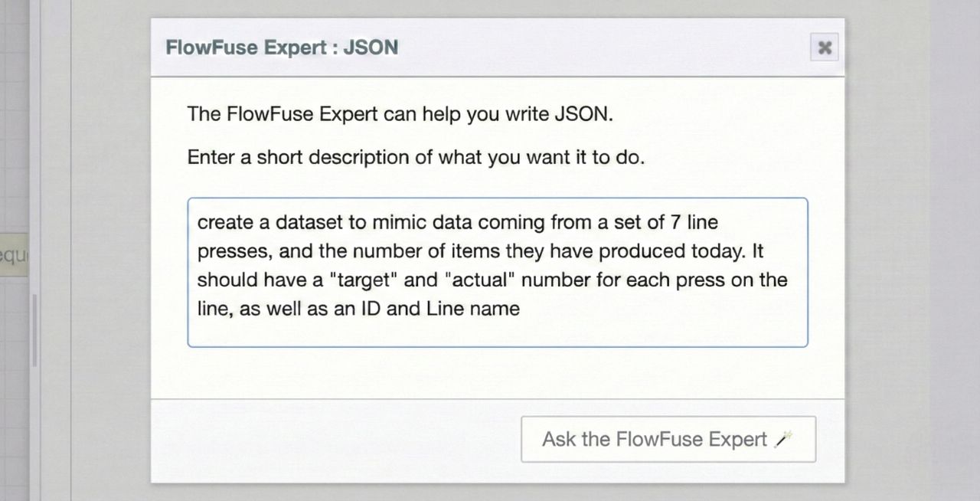Screen dimensions: 980x501
Task: Click the blue border of the text area
Action: [x=498, y=198]
